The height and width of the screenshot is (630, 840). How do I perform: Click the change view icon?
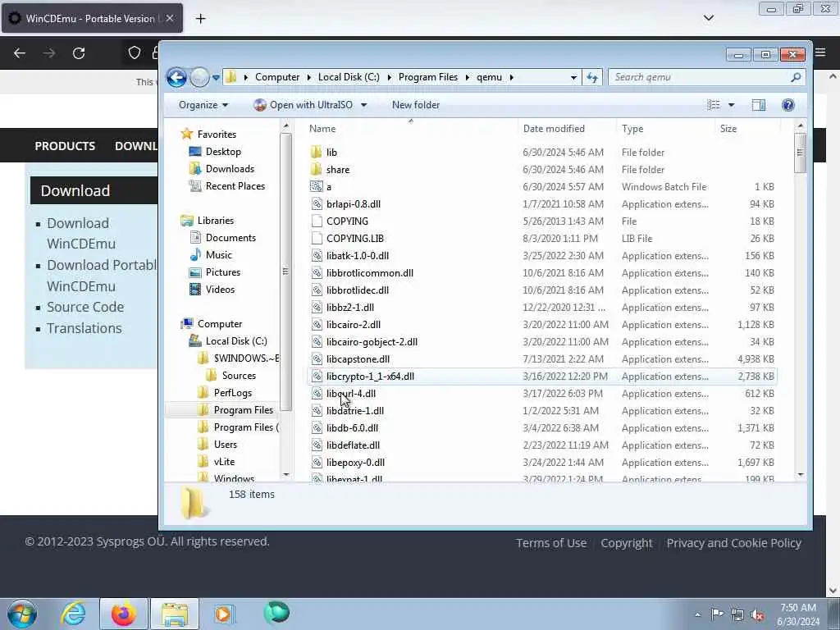click(x=714, y=105)
